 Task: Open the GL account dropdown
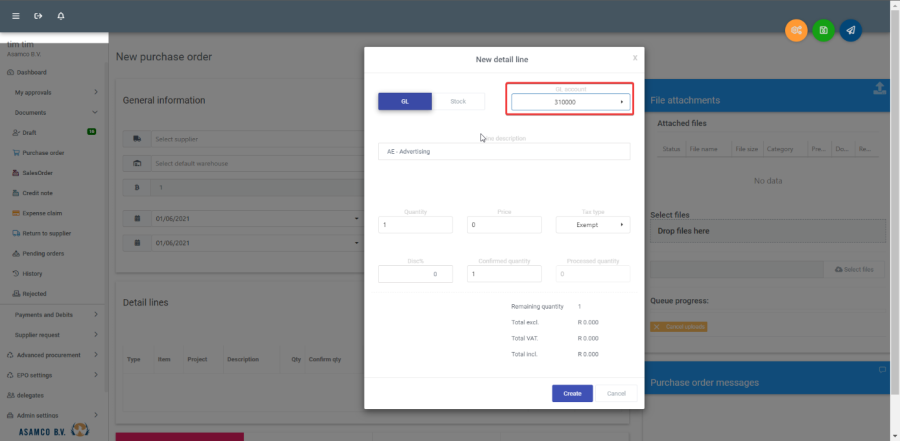pyautogui.click(x=570, y=102)
